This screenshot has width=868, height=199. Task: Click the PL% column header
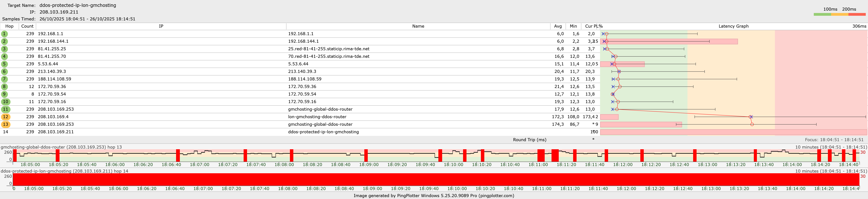[598, 26]
